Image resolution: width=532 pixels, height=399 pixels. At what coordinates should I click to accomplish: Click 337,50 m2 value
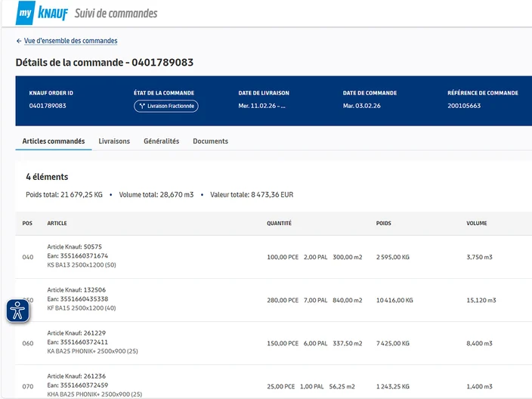coord(348,343)
